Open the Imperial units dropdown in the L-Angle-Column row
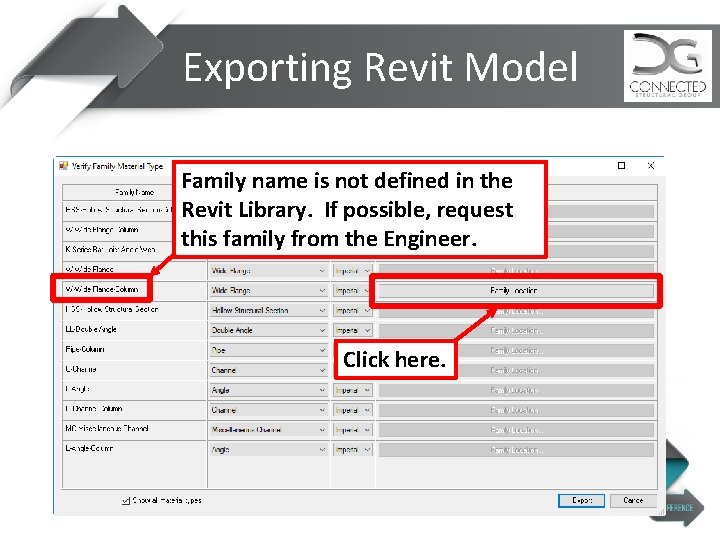Screen dimensions: 720x540 [352, 450]
